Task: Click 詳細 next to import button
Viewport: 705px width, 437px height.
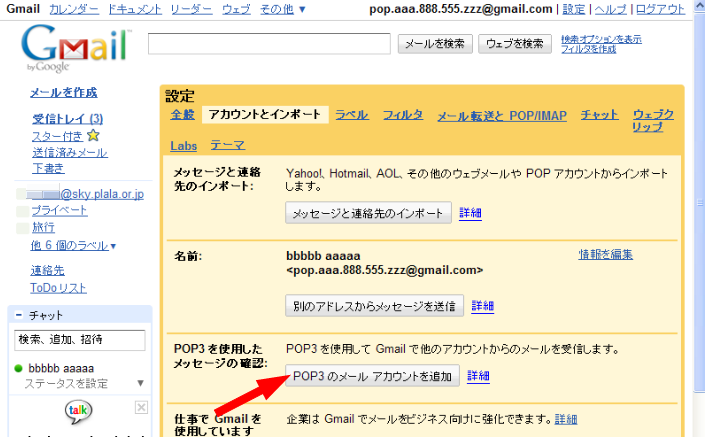Action: click(470, 213)
